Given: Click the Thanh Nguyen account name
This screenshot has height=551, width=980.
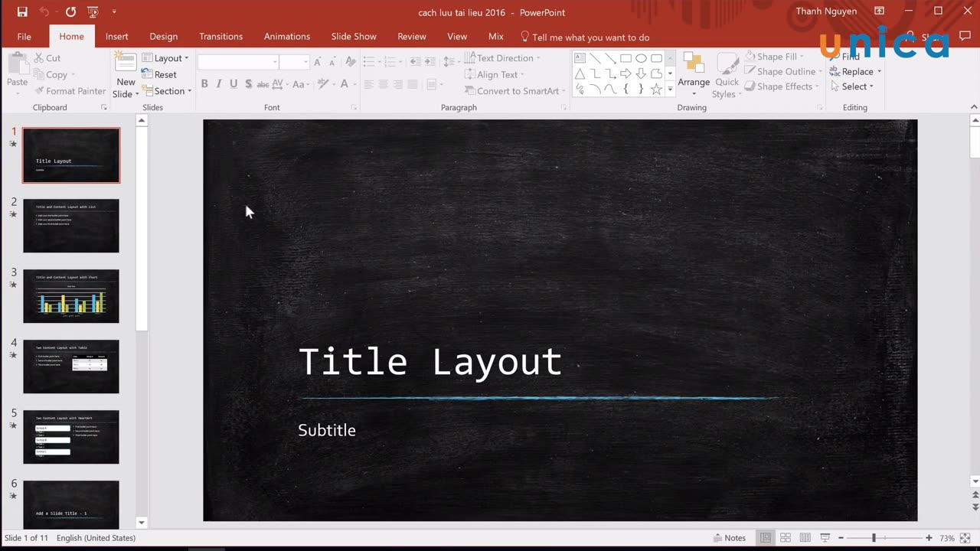Looking at the screenshot, I should click(x=826, y=11).
